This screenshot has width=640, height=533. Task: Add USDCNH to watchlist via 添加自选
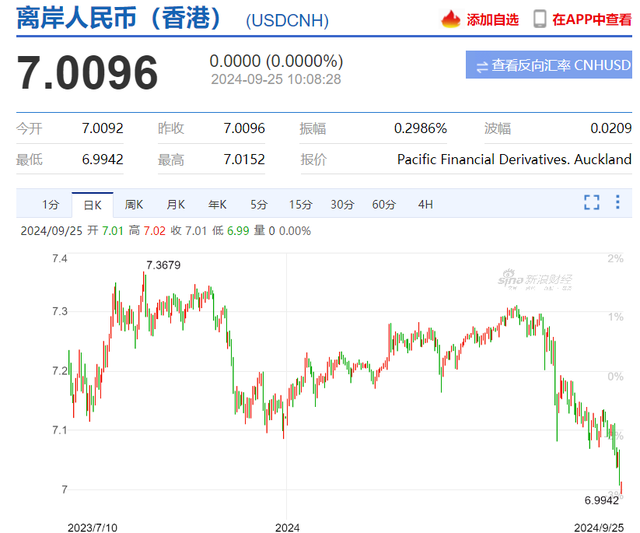(x=493, y=19)
